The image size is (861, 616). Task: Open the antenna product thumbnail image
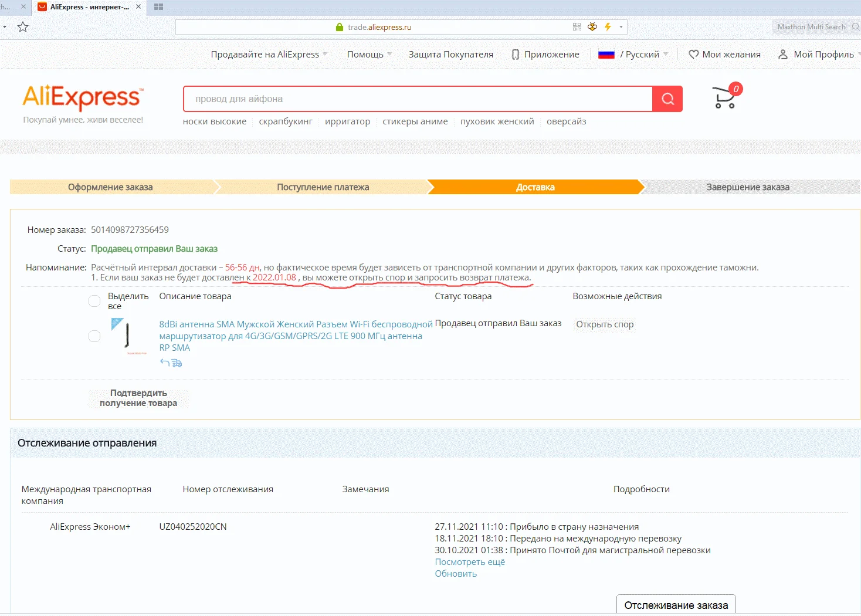pyautogui.click(x=128, y=336)
